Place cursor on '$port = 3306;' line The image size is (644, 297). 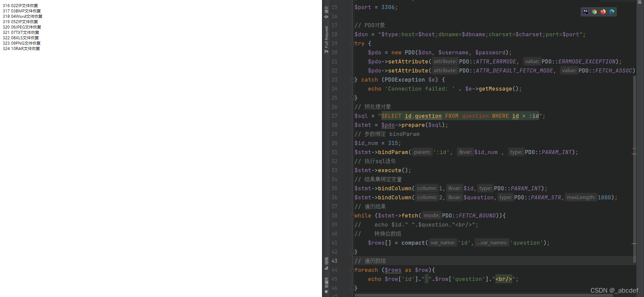[376, 7]
